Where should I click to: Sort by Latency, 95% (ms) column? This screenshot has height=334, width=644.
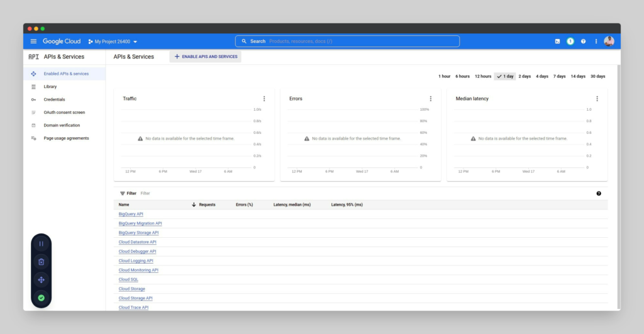[347, 204]
